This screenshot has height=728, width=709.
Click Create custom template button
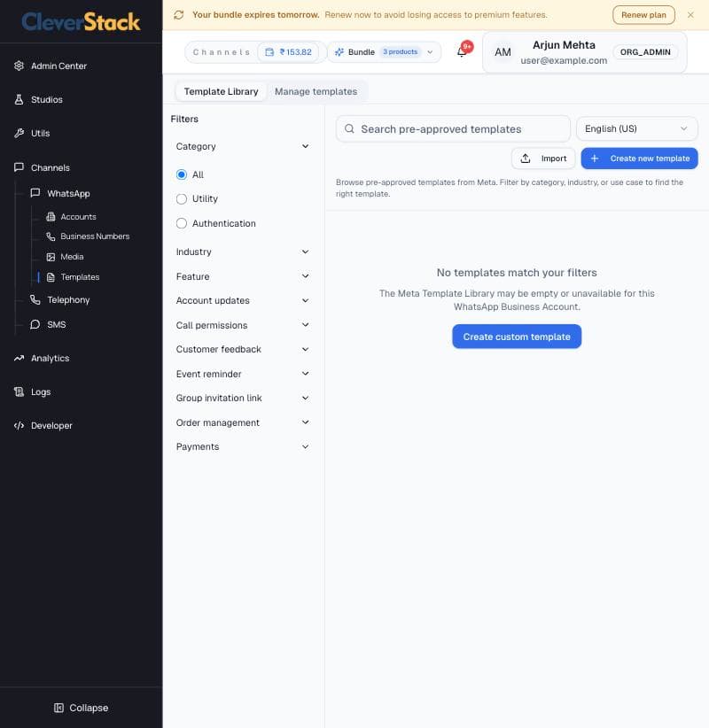(517, 337)
